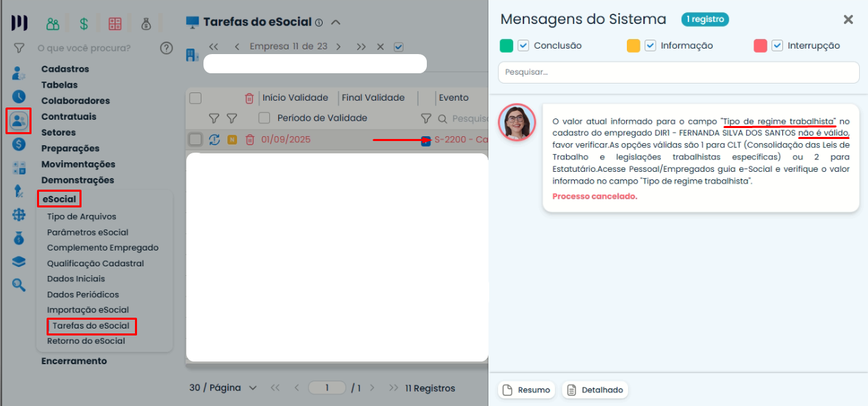The width and height of the screenshot is (868, 406).
Task: Select the blue dollar coin sidebar icon
Action: tap(18, 144)
